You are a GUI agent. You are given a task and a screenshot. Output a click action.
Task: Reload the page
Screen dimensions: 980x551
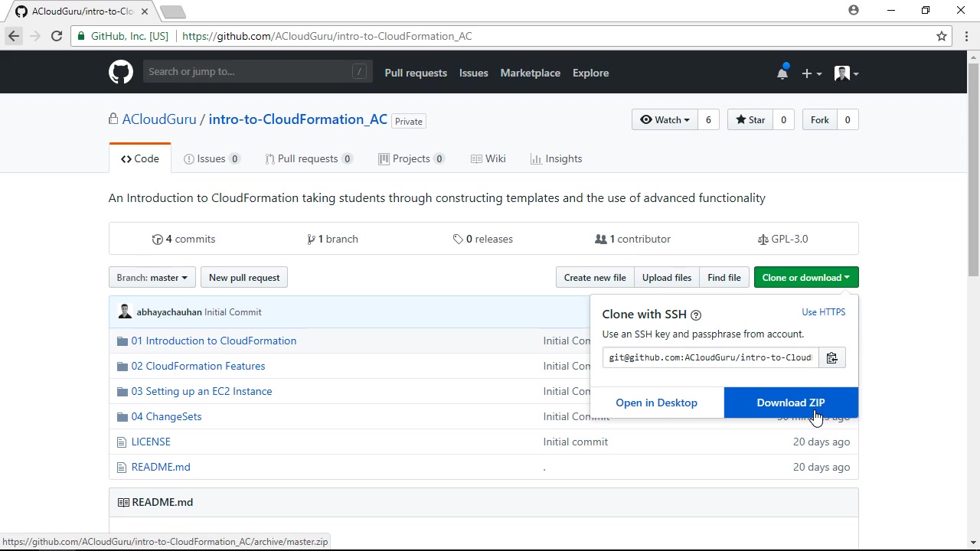click(x=57, y=36)
